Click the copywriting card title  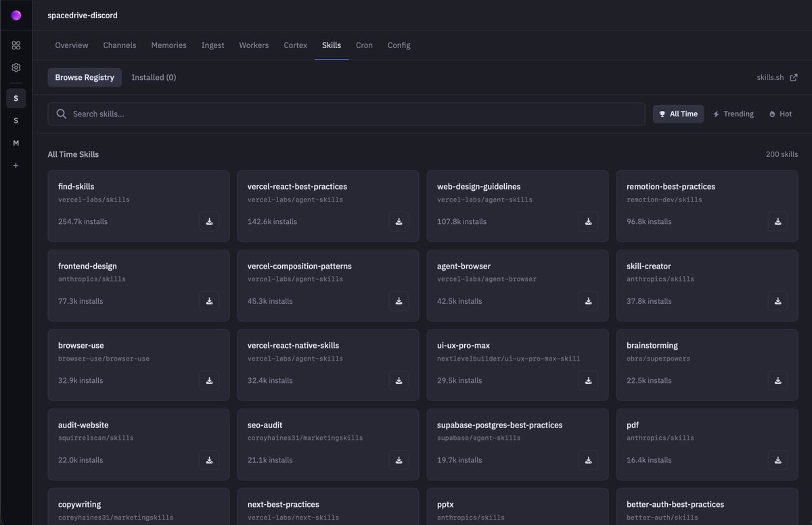tap(80, 505)
